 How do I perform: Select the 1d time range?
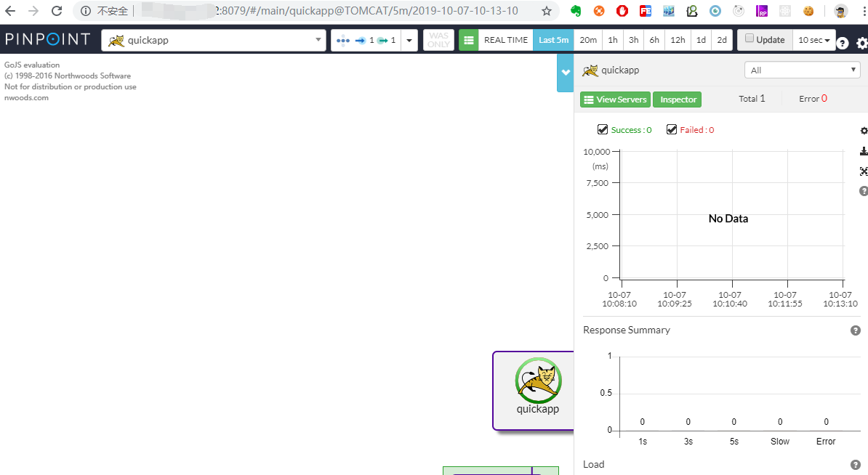[x=701, y=40]
